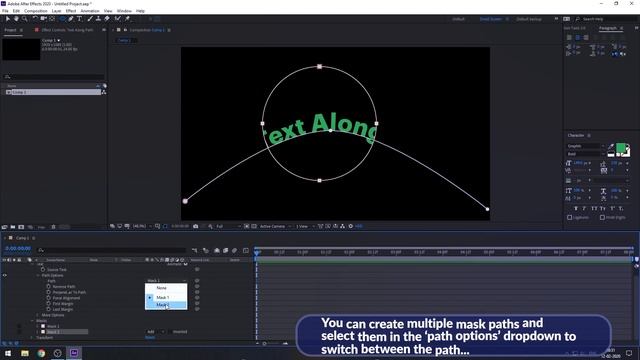Image resolution: width=640 pixels, height=360 pixels.
Task: Select the Eraser tool
Action: point(107,19)
